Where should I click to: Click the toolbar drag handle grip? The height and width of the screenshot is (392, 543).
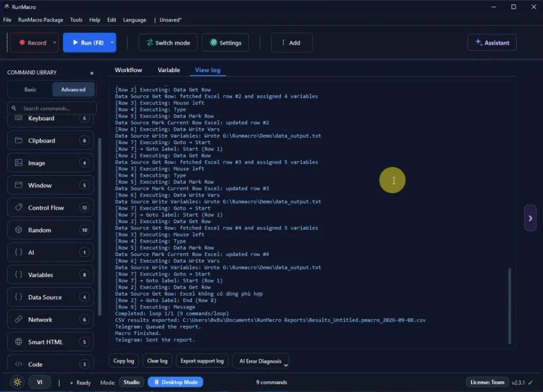point(7,42)
